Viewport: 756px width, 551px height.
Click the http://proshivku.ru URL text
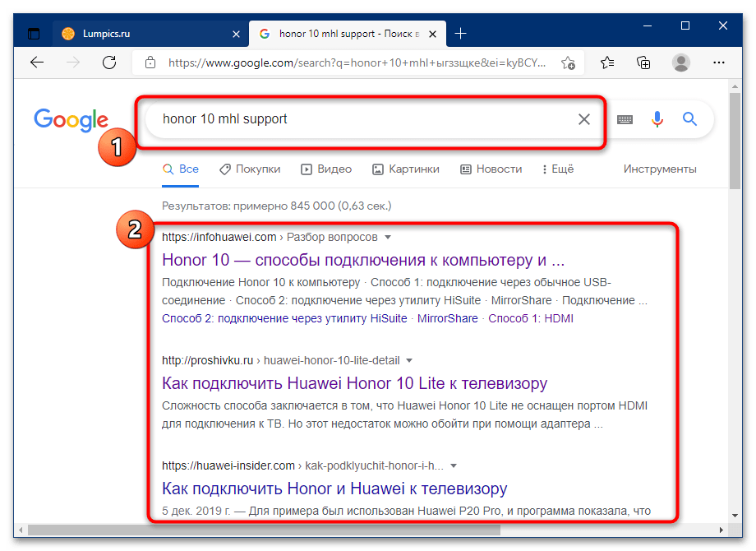click(x=207, y=360)
